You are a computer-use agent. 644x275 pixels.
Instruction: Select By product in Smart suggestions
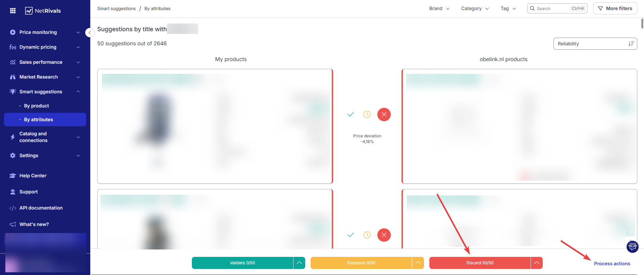36,106
